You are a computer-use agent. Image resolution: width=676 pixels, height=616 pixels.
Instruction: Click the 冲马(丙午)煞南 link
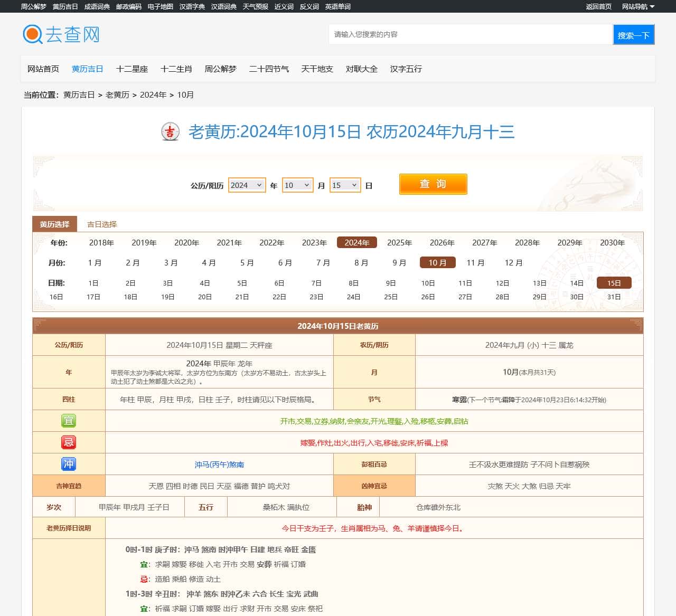219,465
